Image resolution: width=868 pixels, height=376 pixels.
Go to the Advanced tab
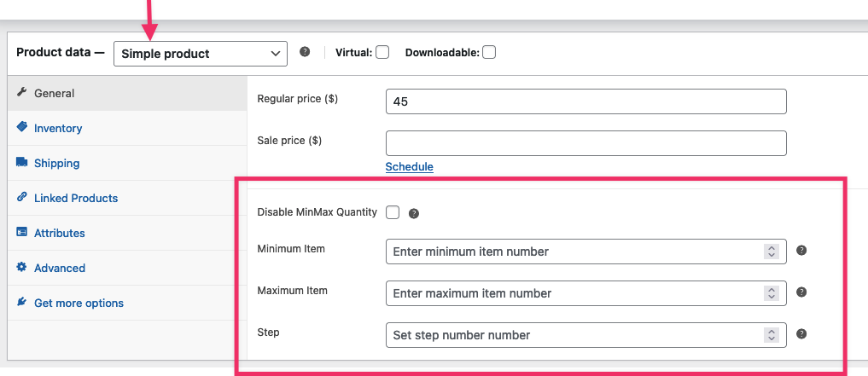[x=127, y=269]
